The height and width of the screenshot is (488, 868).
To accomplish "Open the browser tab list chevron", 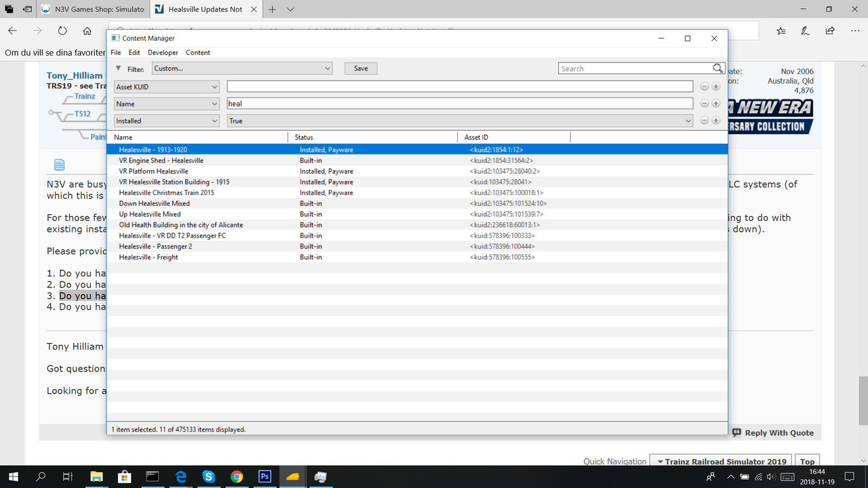I will [290, 9].
